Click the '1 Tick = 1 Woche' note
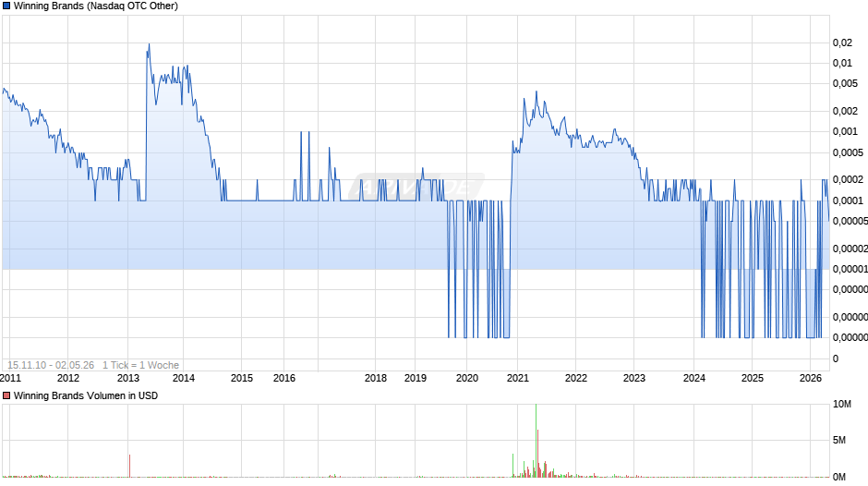868x486 pixels. pyautogui.click(x=140, y=365)
